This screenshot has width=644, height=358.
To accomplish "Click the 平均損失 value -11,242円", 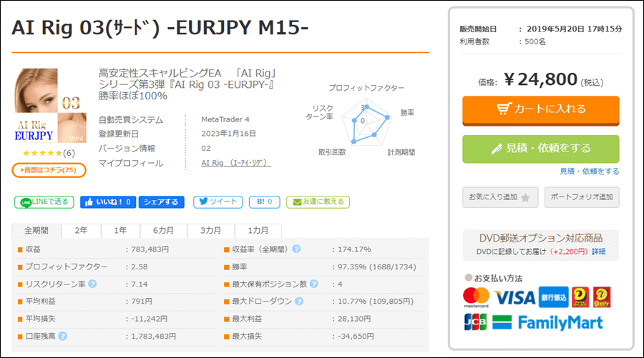I will (x=149, y=319).
